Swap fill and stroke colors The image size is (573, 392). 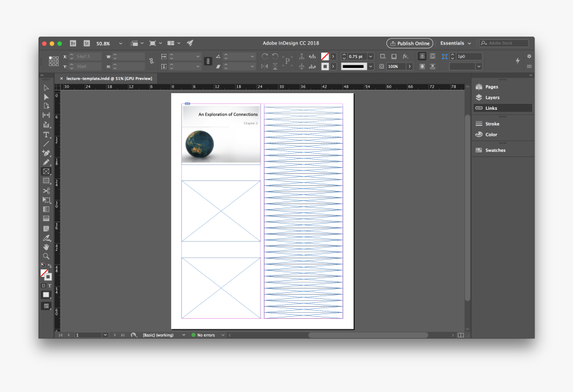(x=50, y=266)
